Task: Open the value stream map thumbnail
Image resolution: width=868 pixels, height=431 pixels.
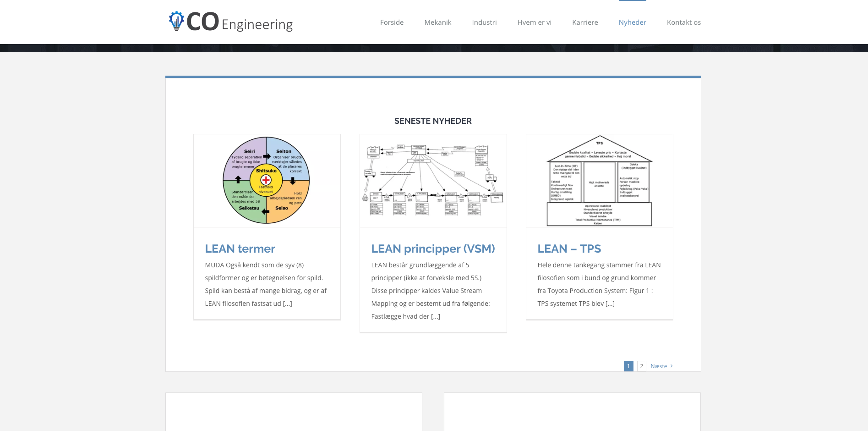Action: (433, 180)
